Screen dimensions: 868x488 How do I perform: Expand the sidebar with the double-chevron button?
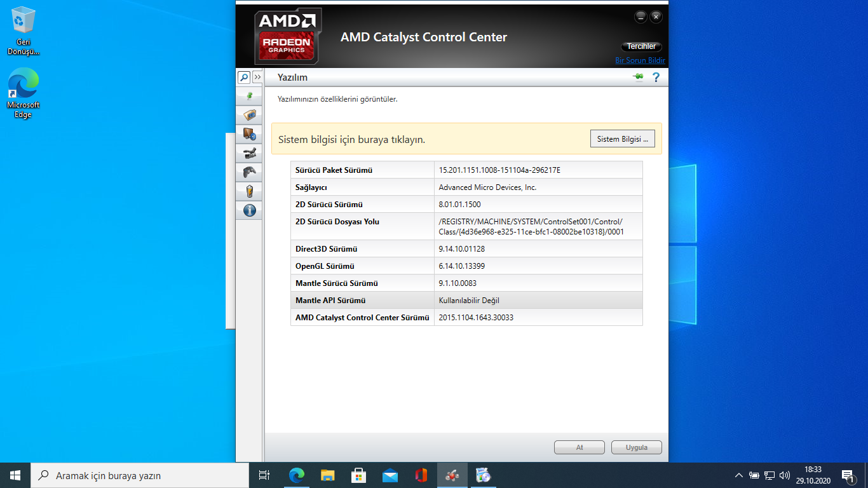(x=257, y=78)
